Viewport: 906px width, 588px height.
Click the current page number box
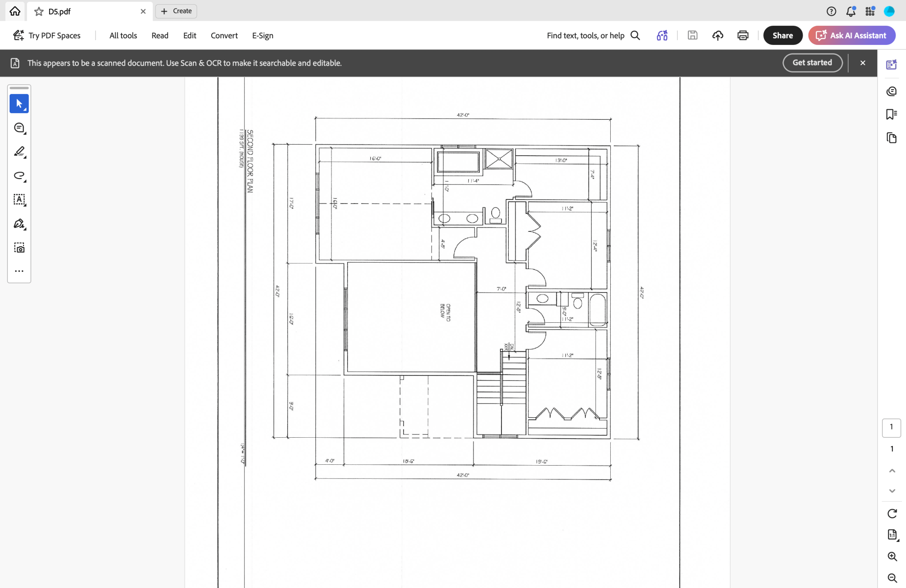(x=891, y=427)
